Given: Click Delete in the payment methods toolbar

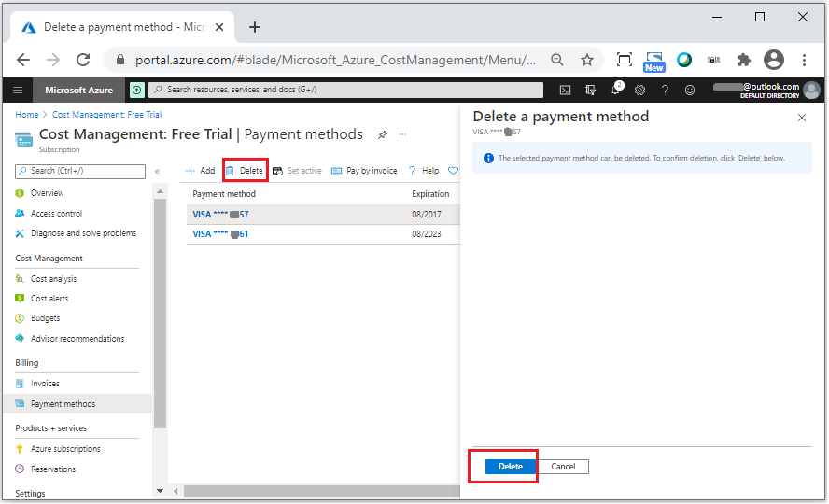Looking at the screenshot, I should 245,171.
